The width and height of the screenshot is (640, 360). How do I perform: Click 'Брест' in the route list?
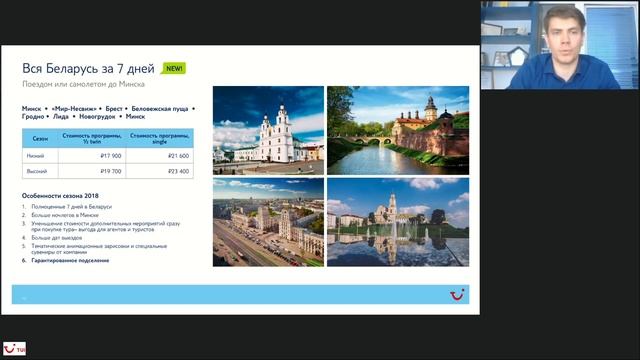(114, 109)
